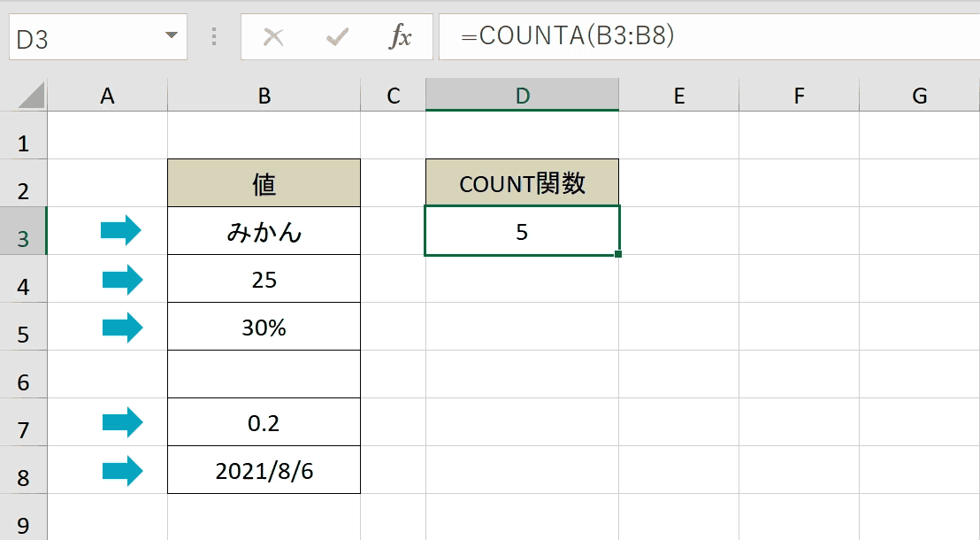This screenshot has height=540, width=980.
Task: Click the blue arrow beside 0.2
Action: pyautogui.click(x=122, y=422)
